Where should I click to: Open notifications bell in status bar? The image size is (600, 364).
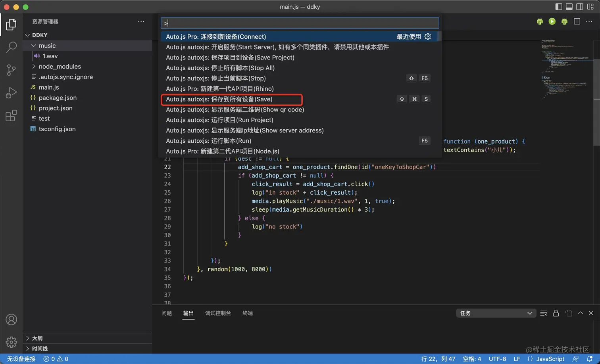[590, 359]
